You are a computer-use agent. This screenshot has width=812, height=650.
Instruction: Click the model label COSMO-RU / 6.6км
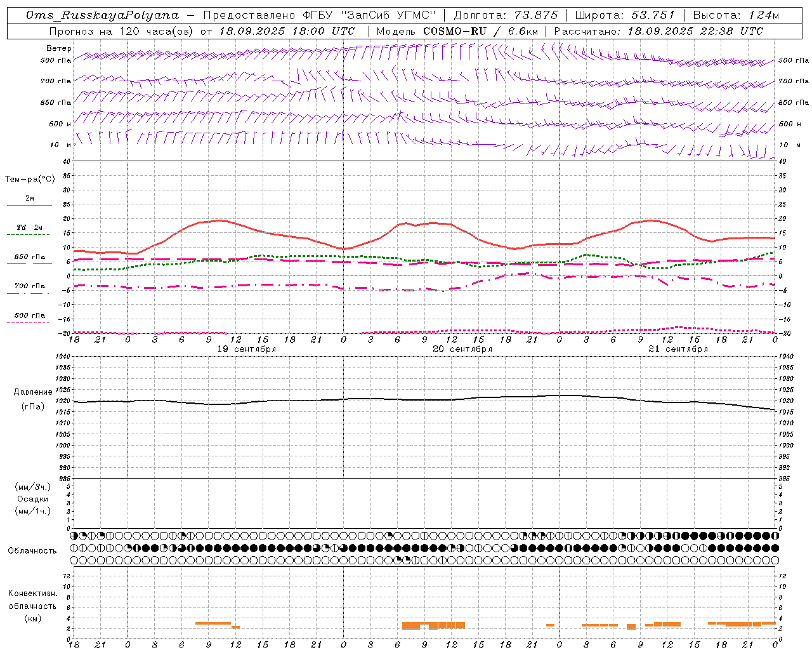(x=480, y=31)
